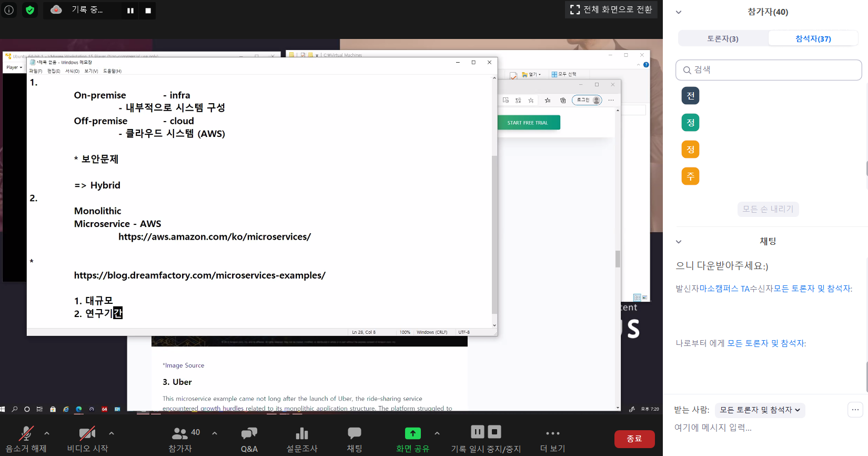
Task: Switch to fullscreen with 전체 화면으로 전환
Action: click(611, 9)
